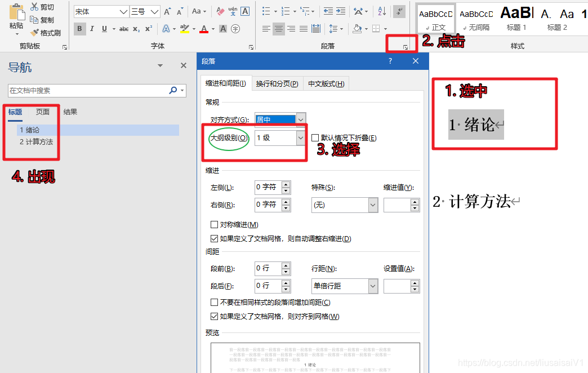Open the 大纲级别 outline level dropdown
This screenshot has width=588, height=373.
301,138
